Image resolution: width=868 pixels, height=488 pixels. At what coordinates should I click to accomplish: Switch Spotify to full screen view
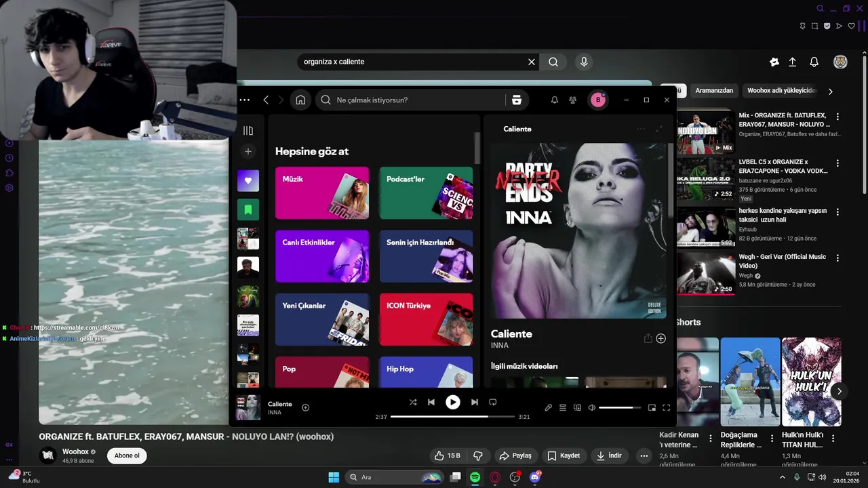[x=666, y=407]
